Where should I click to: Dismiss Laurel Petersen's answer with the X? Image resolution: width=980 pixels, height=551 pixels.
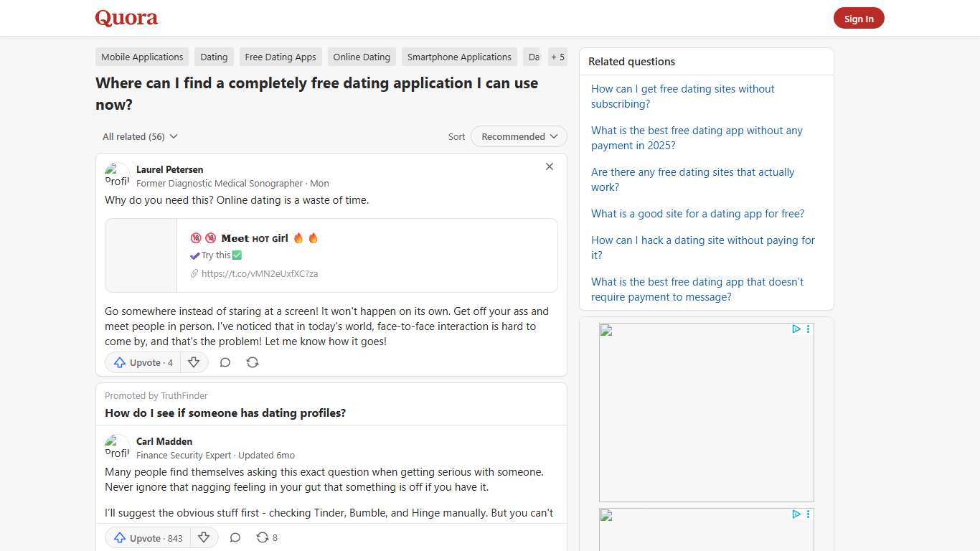(x=550, y=166)
